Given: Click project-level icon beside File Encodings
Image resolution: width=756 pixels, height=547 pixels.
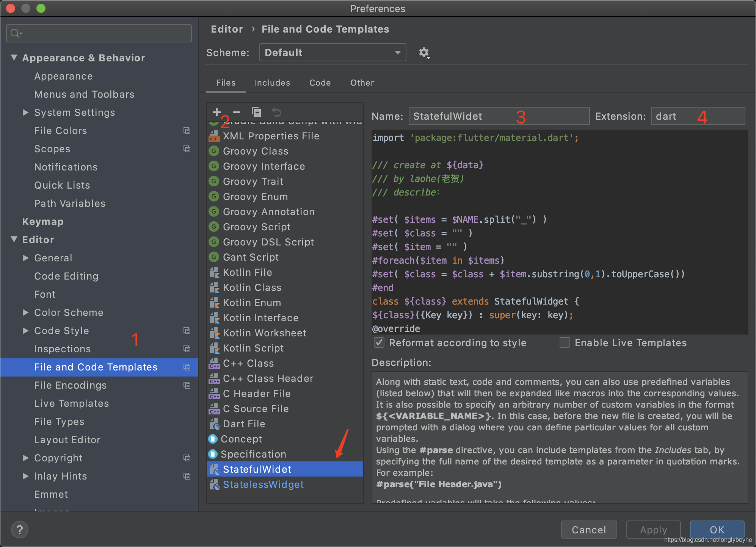Looking at the screenshot, I should click(187, 385).
